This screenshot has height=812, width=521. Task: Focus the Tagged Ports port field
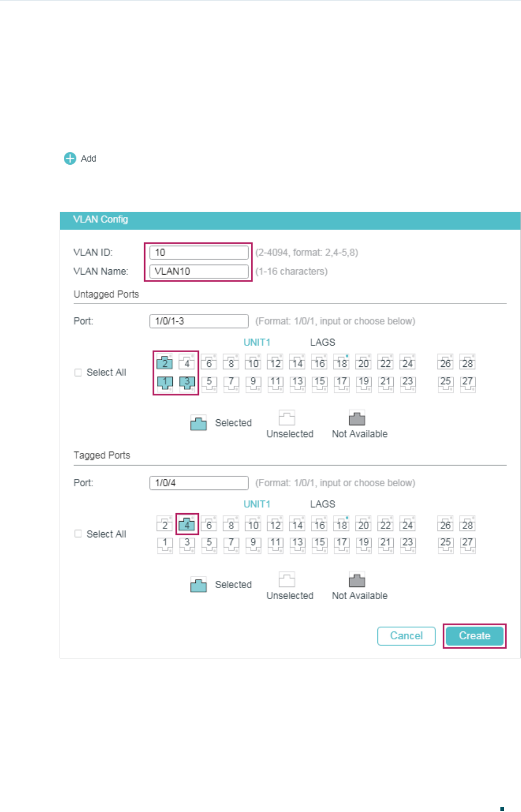point(199,483)
